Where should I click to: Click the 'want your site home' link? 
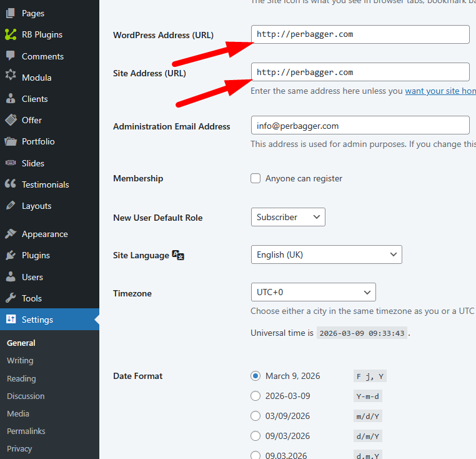point(440,91)
